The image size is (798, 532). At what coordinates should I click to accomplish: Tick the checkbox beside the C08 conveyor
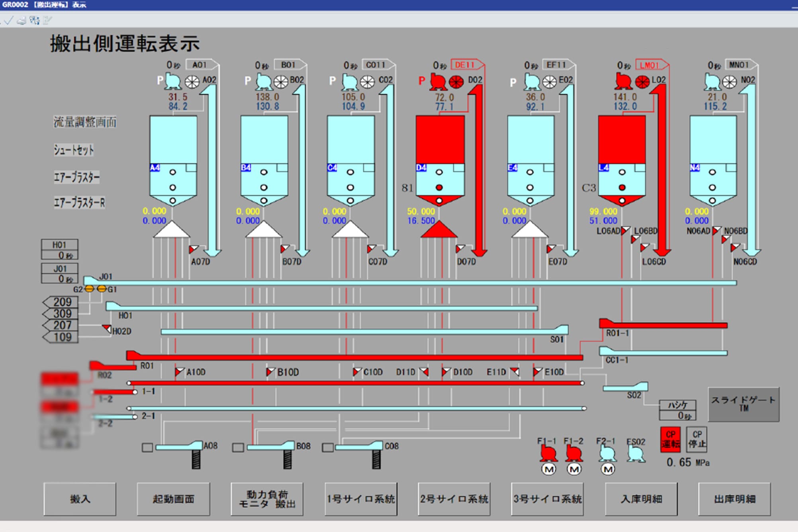click(x=328, y=448)
